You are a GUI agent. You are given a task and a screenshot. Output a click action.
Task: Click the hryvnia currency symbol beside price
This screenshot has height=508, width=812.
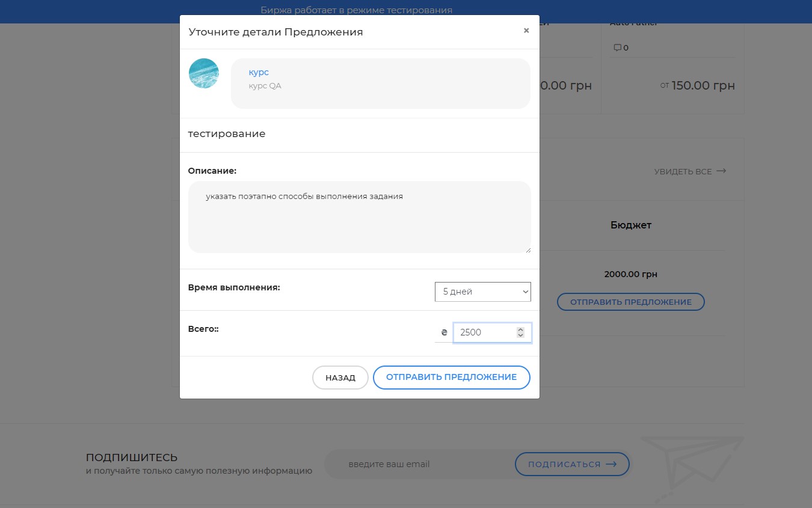444,332
